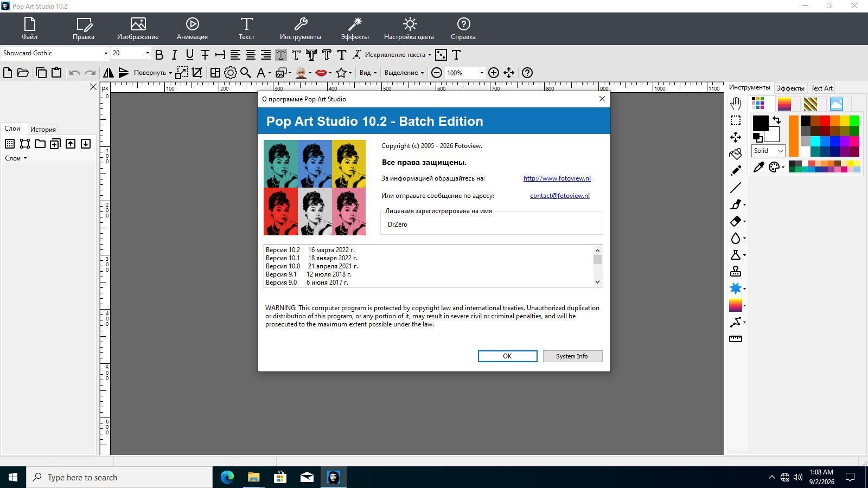The width and height of the screenshot is (868, 488).
Task: Click the System Info button
Action: [x=572, y=356]
